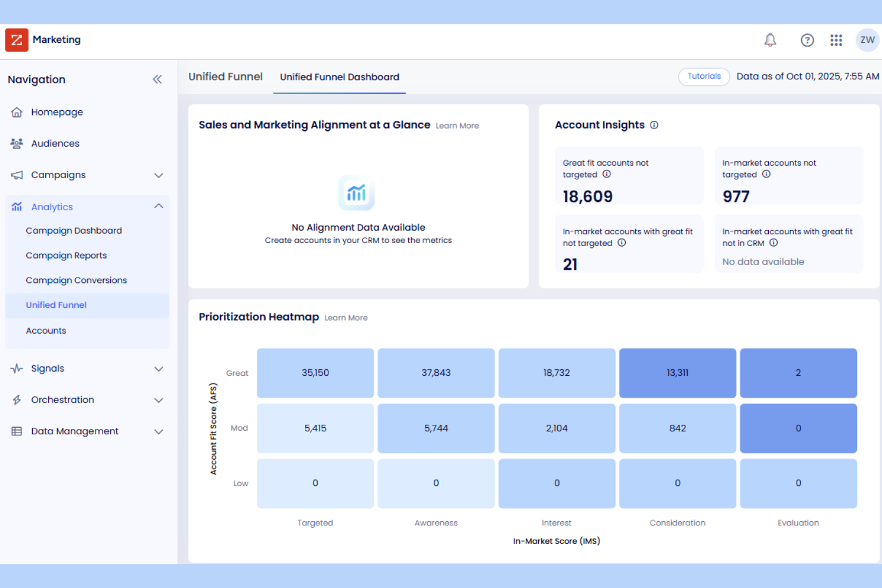Image resolution: width=882 pixels, height=588 pixels.
Task: Open the notifications bell
Action: click(x=770, y=40)
